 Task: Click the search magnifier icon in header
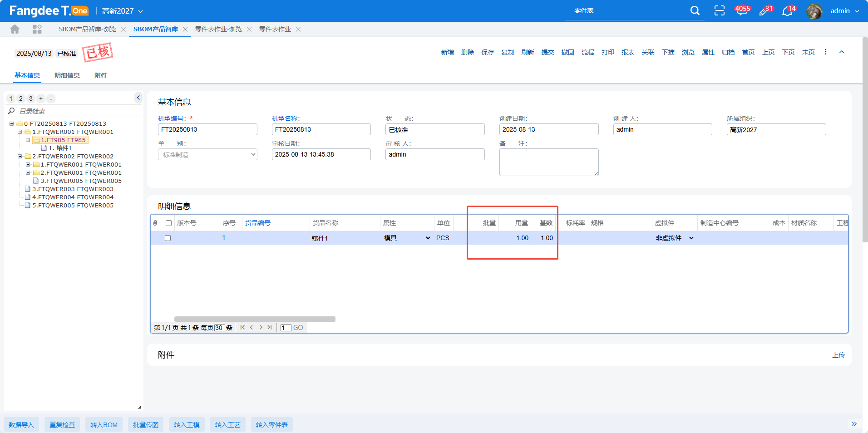click(695, 11)
